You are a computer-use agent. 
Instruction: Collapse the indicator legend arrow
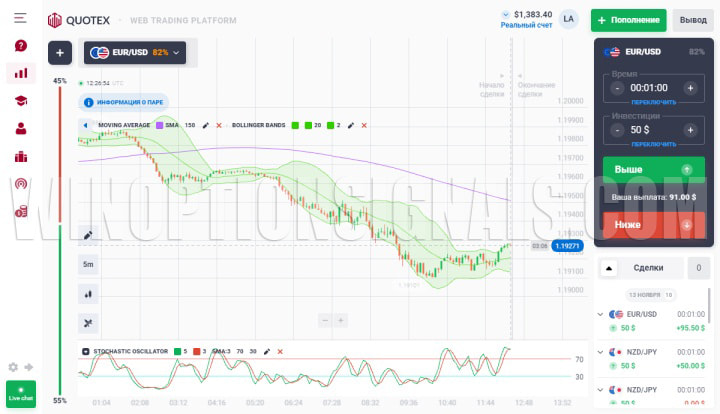[85, 125]
